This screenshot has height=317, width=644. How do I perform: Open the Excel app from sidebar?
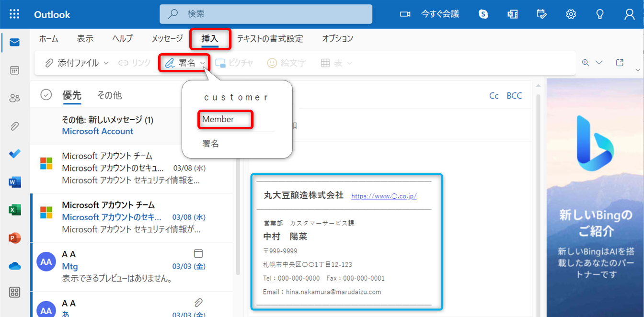14,210
